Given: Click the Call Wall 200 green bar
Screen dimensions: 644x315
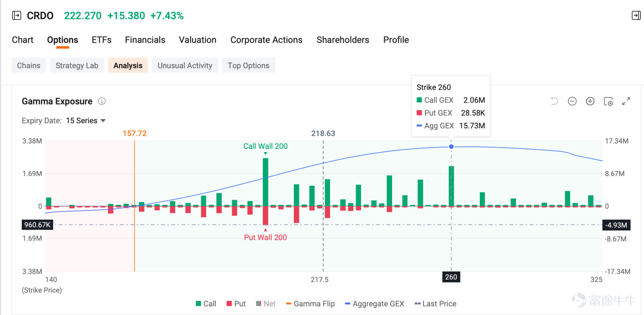Looking at the screenshot, I should [x=266, y=182].
